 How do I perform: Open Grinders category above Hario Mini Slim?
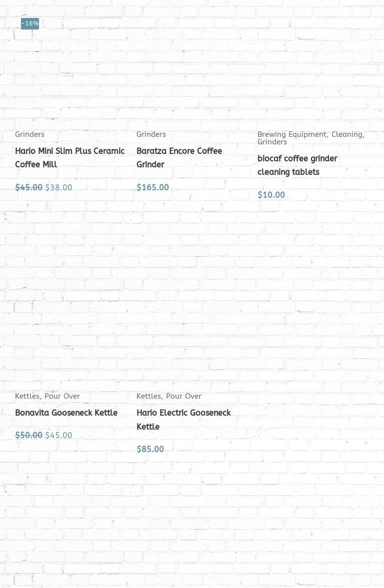coord(29,134)
